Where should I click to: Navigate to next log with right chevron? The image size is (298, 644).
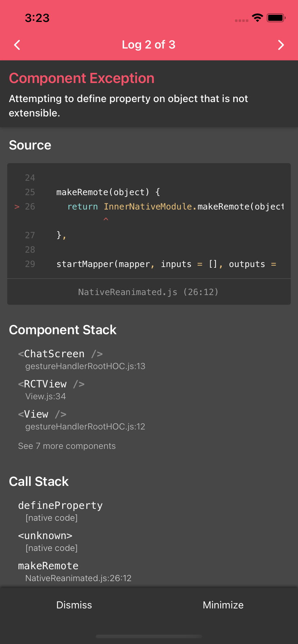[x=281, y=45]
